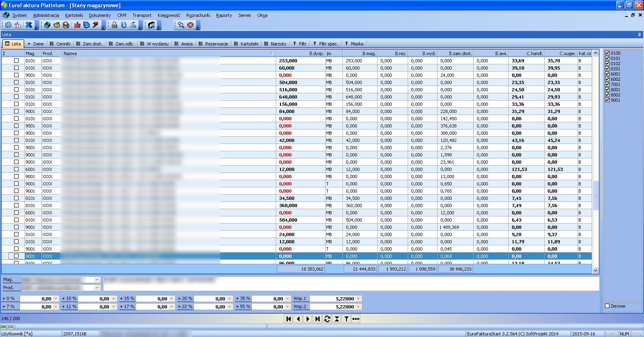Image resolution: width=644 pixels, height=337 pixels.
Task: Open the Mag. dropdown list
Action: [x=97, y=280]
